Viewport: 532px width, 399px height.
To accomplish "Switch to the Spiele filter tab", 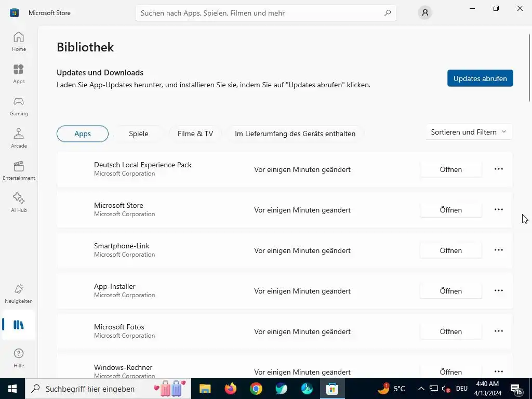I will pyautogui.click(x=138, y=134).
